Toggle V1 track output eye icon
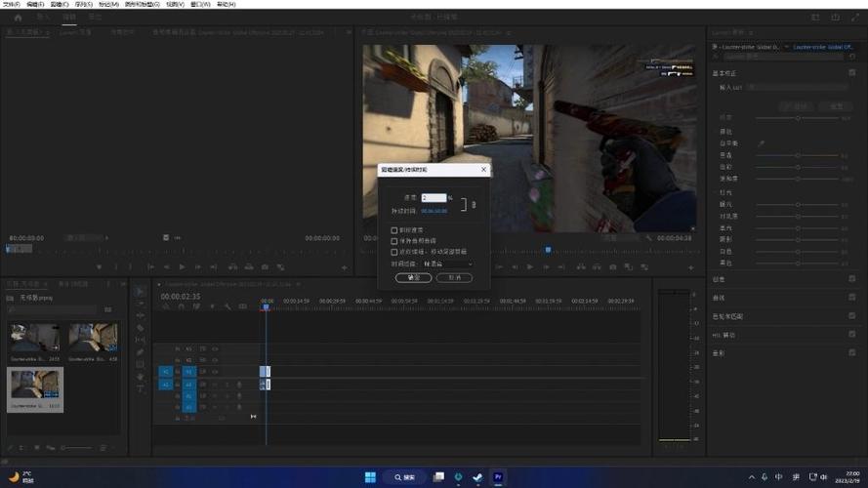The image size is (868, 488). click(216, 372)
